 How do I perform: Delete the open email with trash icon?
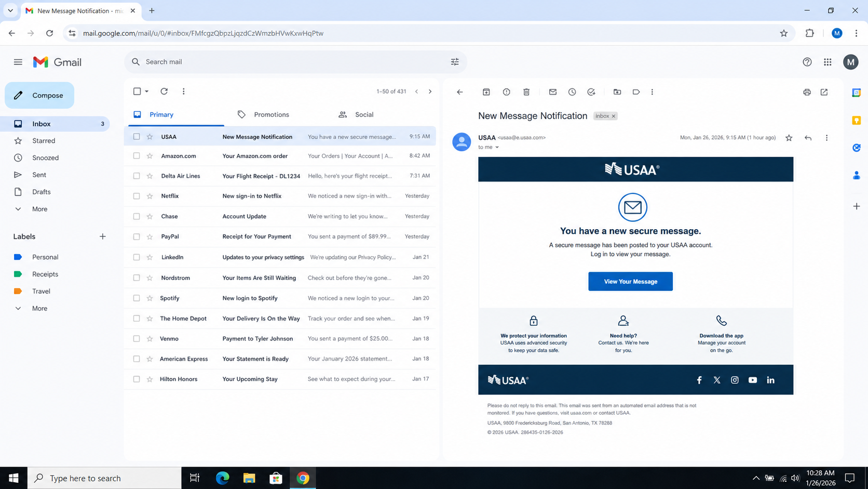[x=526, y=92]
